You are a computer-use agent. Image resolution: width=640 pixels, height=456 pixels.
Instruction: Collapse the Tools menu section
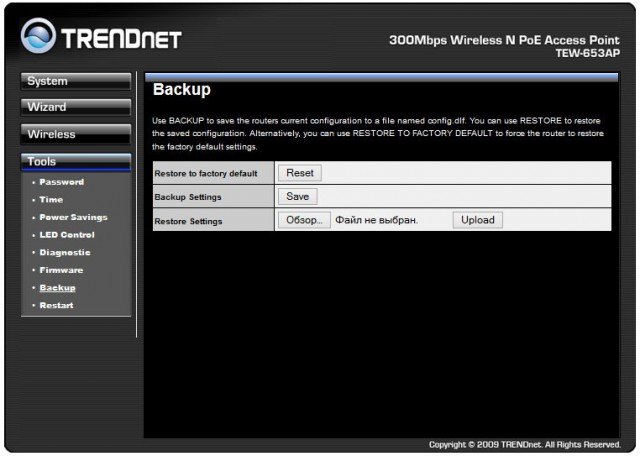(76, 161)
